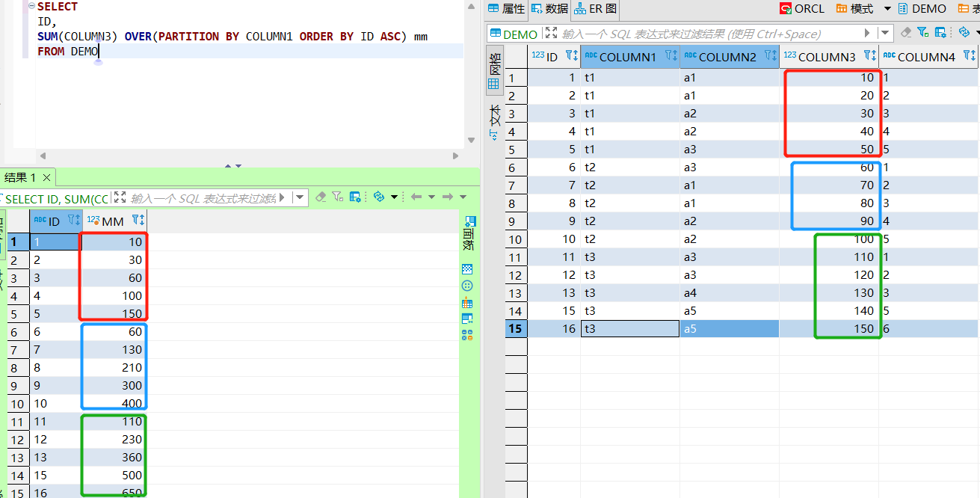This screenshot has width=980, height=498.
Task: Open the result filter history dropdown
Action: tap(300, 197)
